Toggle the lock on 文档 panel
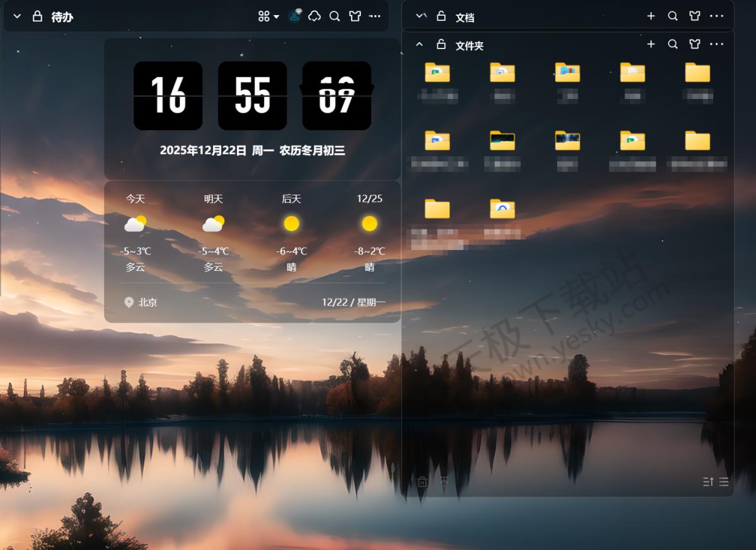The height and width of the screenshot is (550, 756). click(441, 16)
